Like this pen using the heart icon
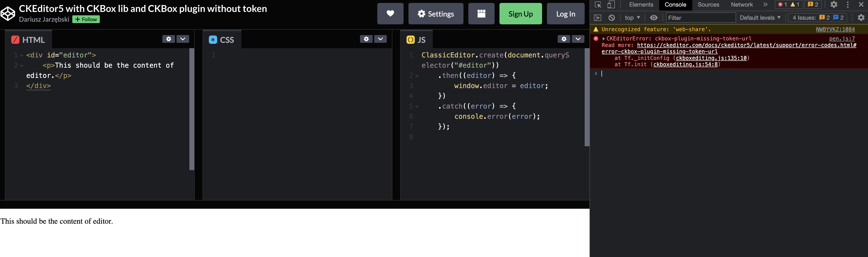The height and width of the screenshot is (257, 868). point(390,13)
